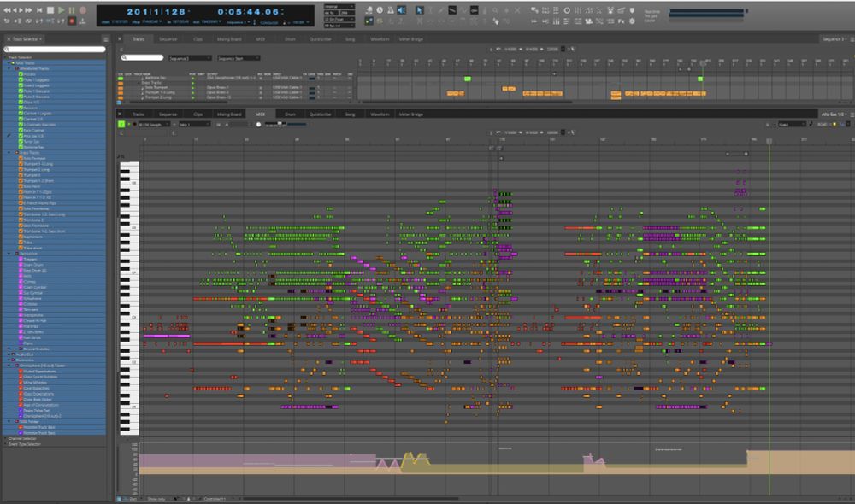Viewport: 855px width, 504px height.
Task: Adjust the MIDI editor zoom slider
Action: 280,124
